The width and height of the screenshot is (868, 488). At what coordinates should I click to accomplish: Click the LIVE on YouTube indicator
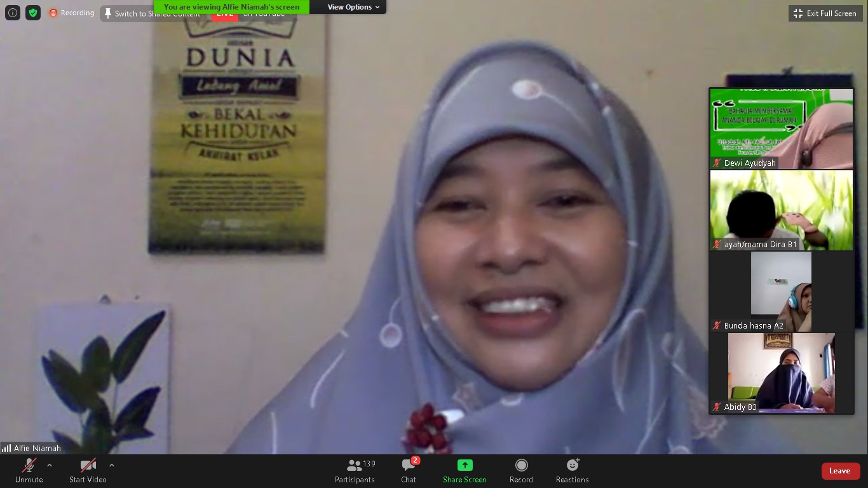pos(248,14)
